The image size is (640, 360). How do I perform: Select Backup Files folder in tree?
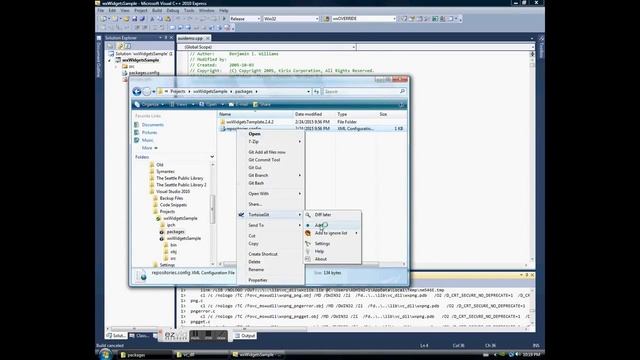[171, 198]
